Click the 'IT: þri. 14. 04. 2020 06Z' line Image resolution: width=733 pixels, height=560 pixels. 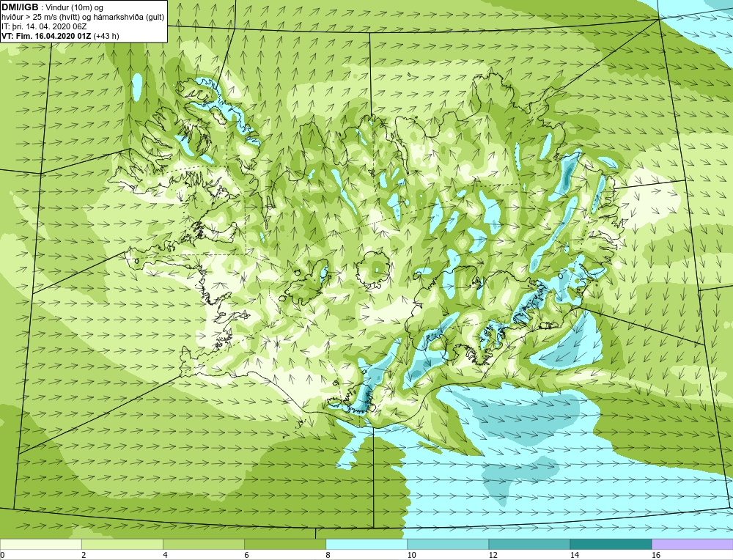tap(44, 26)
